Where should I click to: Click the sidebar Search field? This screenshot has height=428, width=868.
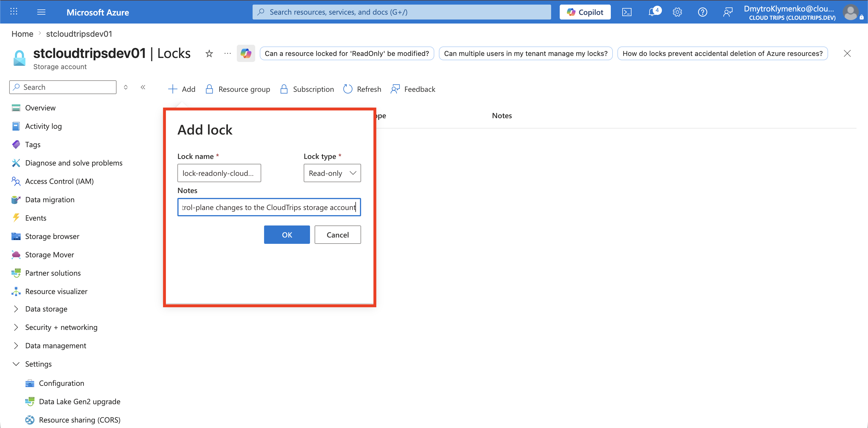[63, 87]
